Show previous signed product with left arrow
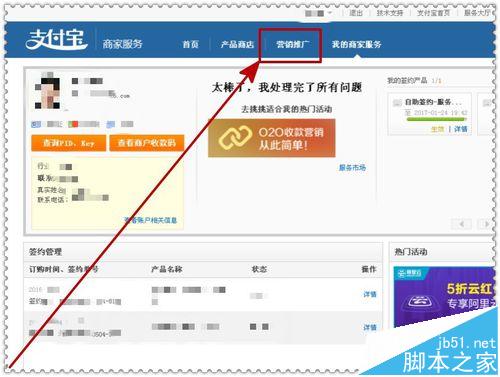Image resolution: width=500 pixels, height=377 pixels. [461, 224]
